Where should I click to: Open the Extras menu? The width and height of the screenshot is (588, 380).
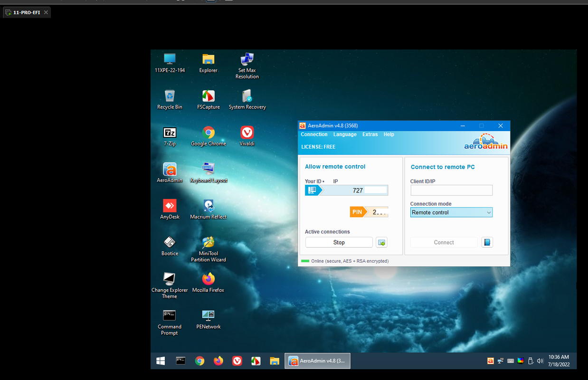370,134
